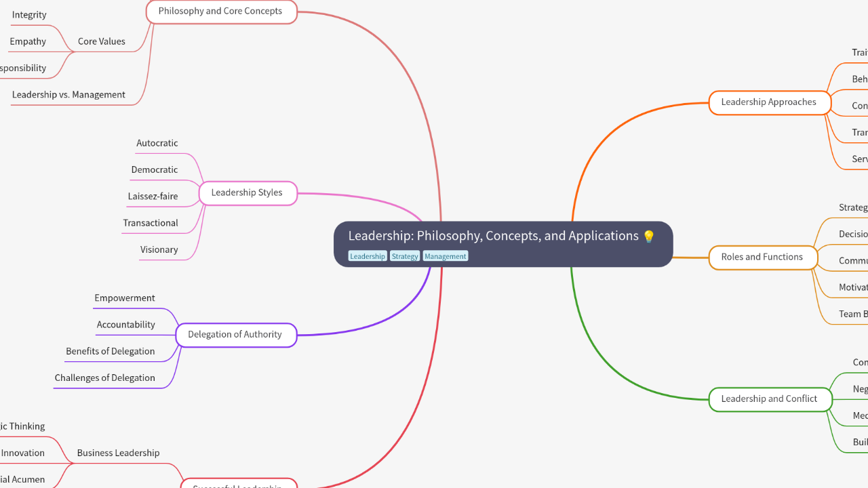868x488 pixels.
Task: Select the Business Leadership node
Action: 119,453
